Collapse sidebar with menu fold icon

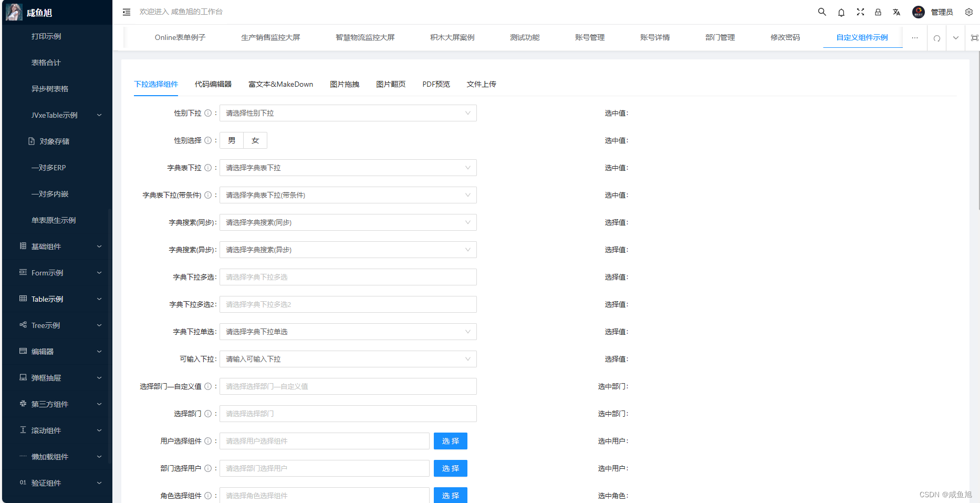[127, 12]
